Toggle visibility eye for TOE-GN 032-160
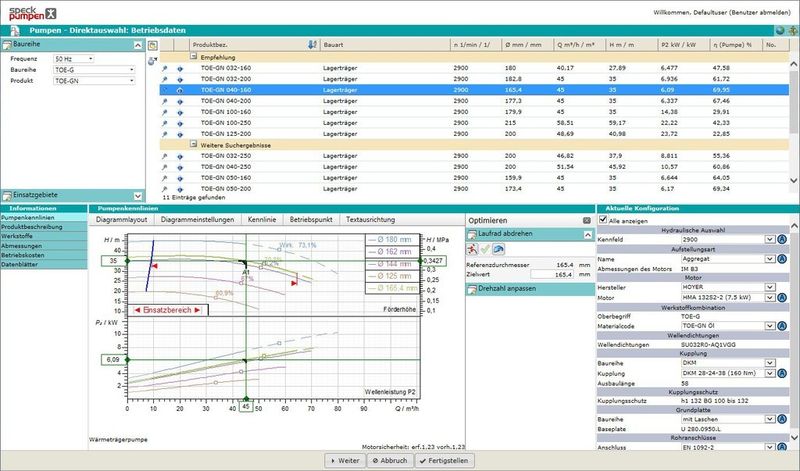The width and height of the screenshot is (800, 471). [x=180, y=68]
